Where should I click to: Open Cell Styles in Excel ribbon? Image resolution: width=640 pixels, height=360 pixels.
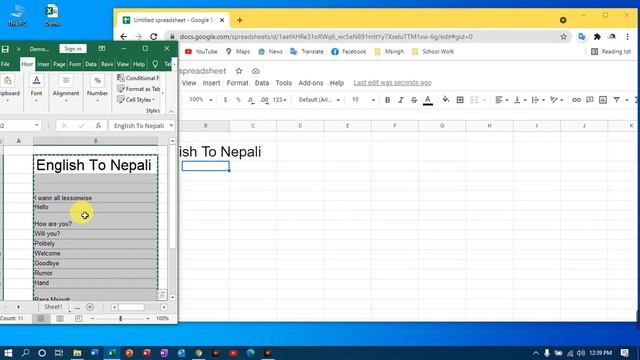136,100
